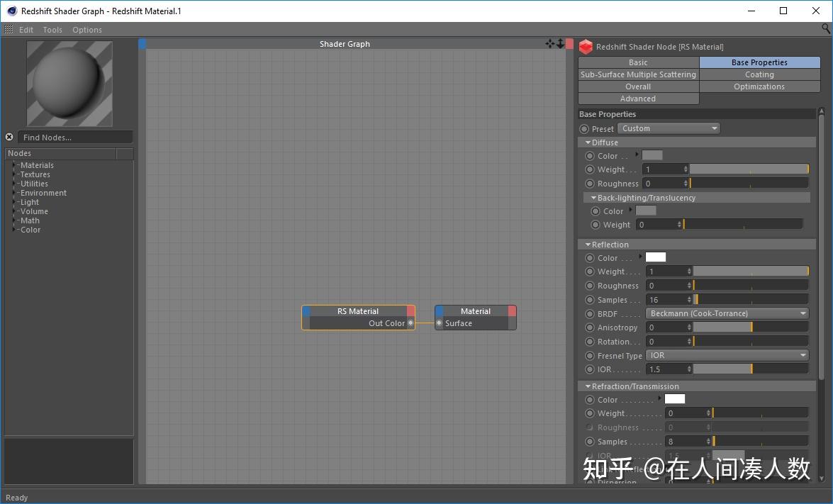
Task: Open the Tools menu
Action: pyautogui.click(x=52, y=29)
